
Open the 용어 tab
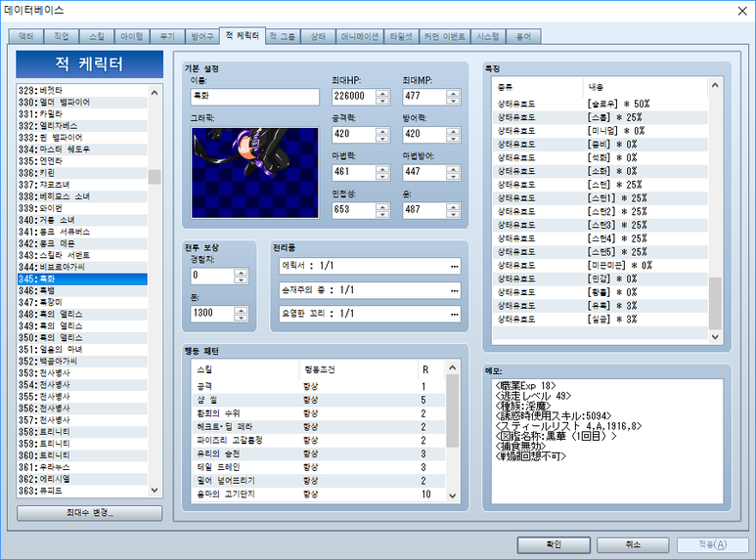(x=523, y=36)
